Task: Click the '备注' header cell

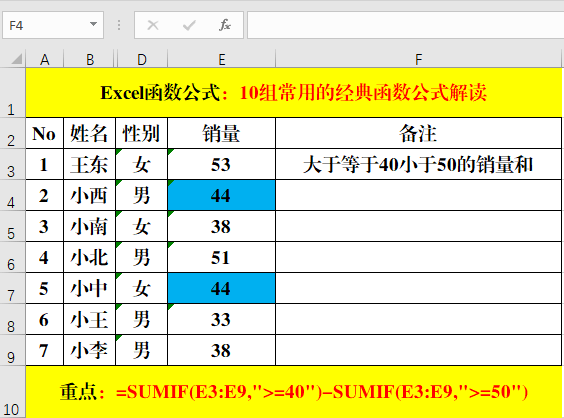Action: click(418, 133)
